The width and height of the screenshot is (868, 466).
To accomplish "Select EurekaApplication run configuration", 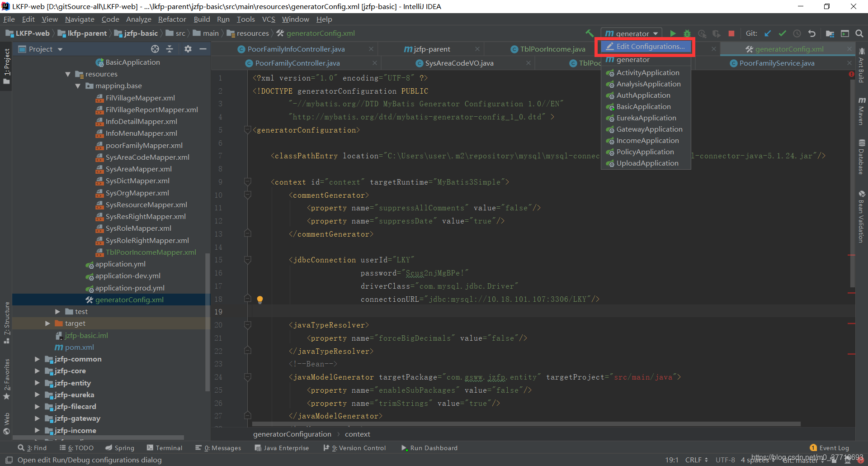I will [x=646, y=118].
